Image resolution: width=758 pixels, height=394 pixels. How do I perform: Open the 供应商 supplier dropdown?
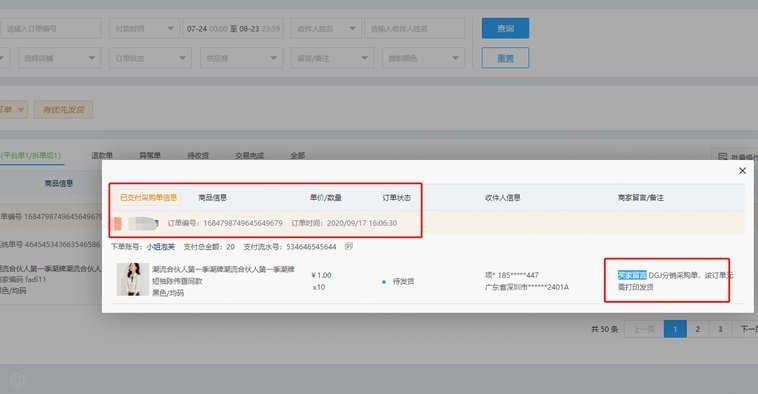pos(241,58)
